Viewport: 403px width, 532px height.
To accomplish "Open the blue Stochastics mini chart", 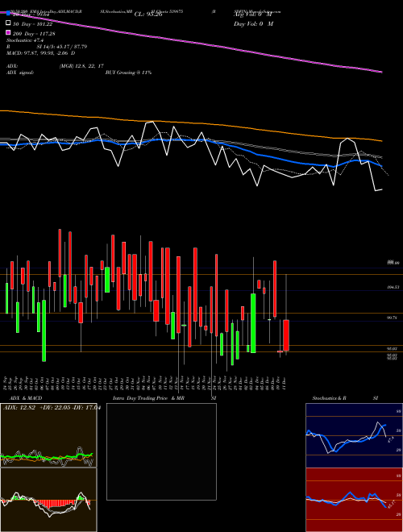I will pos(354,435).
